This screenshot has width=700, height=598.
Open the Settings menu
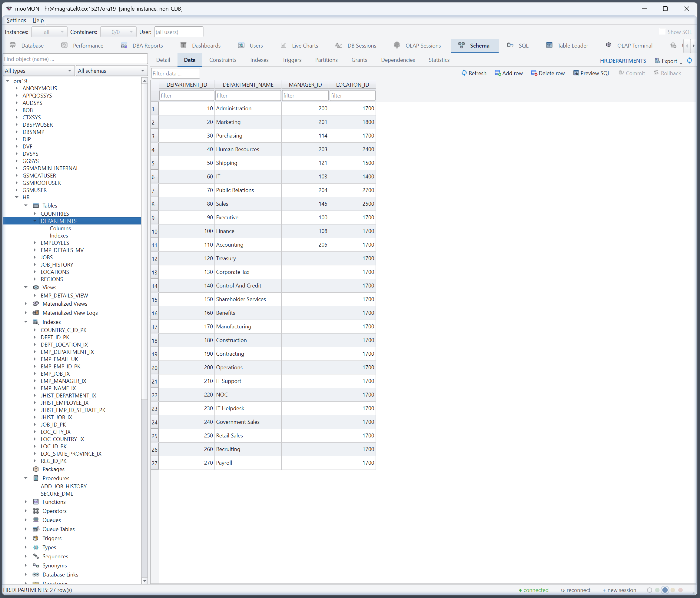tap(16, 20)
